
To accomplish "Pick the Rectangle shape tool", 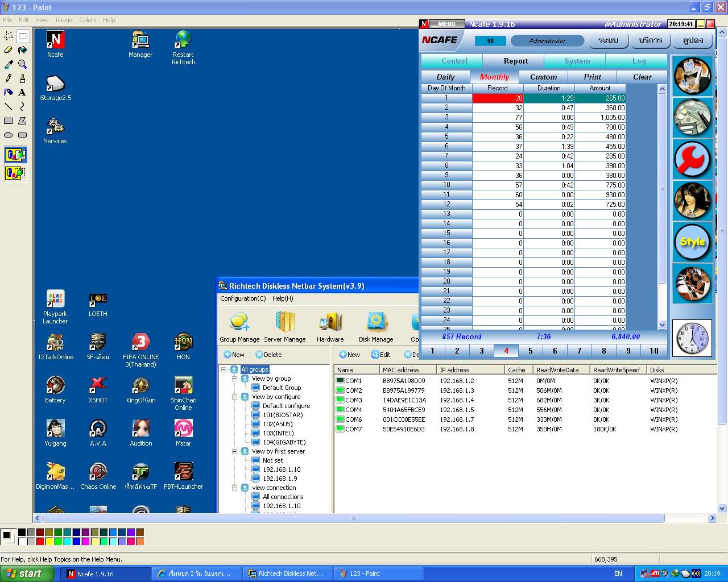I will (x=9, y=121).
